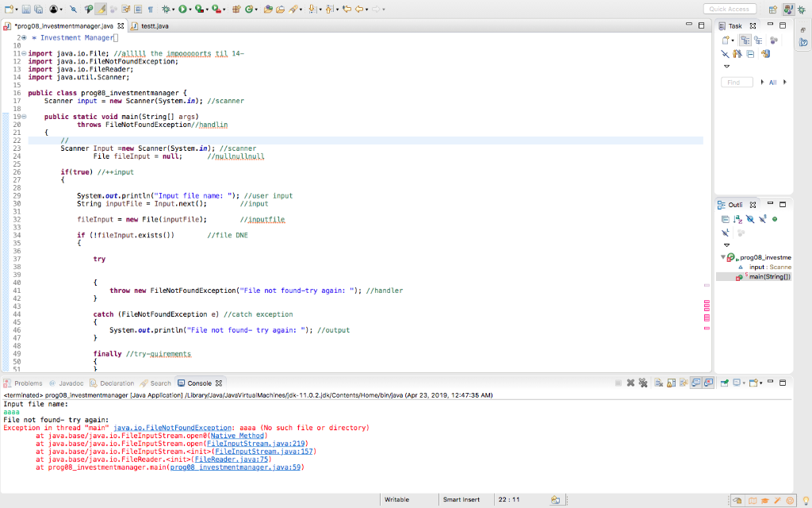This screenshot has height=508, width=812.
Task: Open dropdown next to New toolbar icon
Action: pyautogui.click(x=17, y=10)
